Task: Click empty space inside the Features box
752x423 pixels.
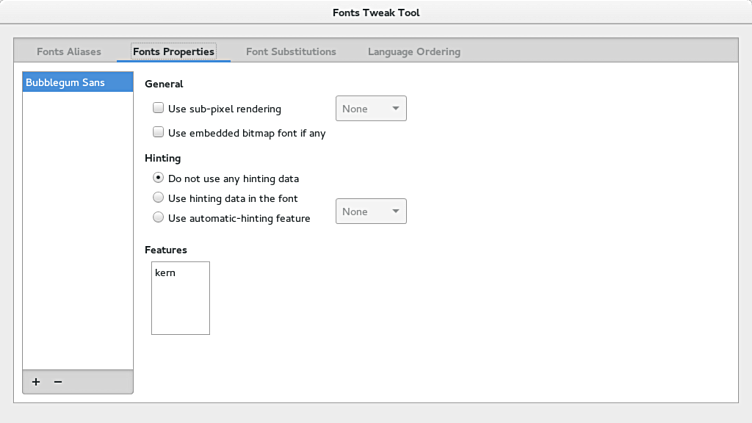Action: [x=180, y=310]
